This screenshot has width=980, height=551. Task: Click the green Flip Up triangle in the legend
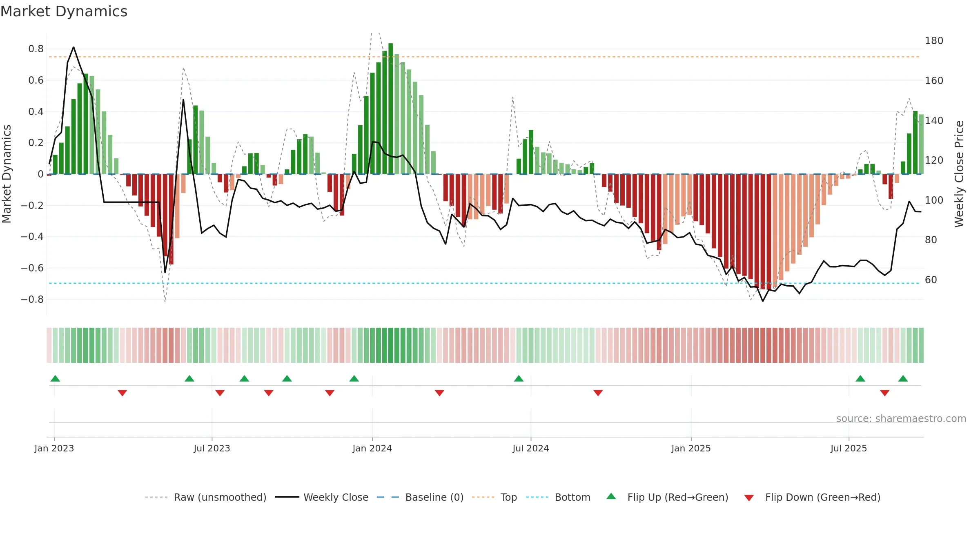[611, 496]
